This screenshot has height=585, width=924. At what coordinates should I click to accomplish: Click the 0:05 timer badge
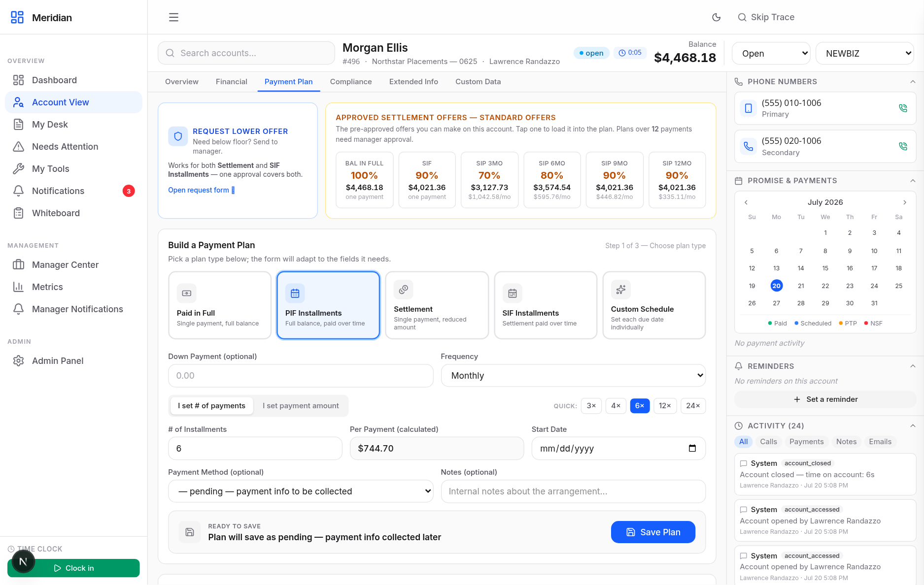pyautogui.click(x=630, y=53)
